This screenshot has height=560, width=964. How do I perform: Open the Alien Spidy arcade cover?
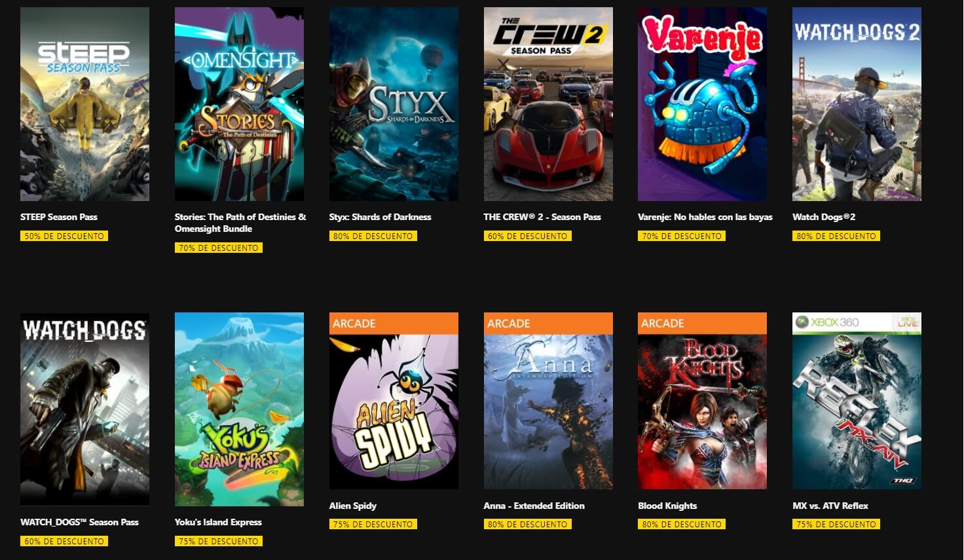tap(394, 401)
